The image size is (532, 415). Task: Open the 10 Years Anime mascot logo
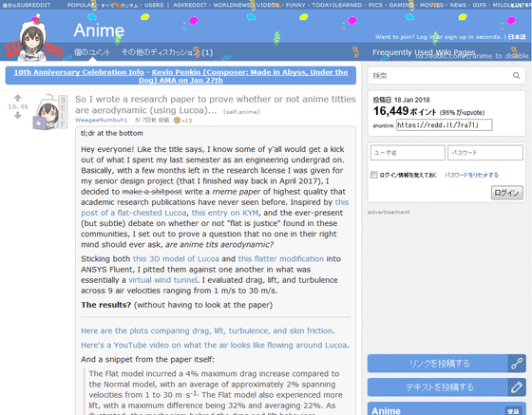point(33,39)
